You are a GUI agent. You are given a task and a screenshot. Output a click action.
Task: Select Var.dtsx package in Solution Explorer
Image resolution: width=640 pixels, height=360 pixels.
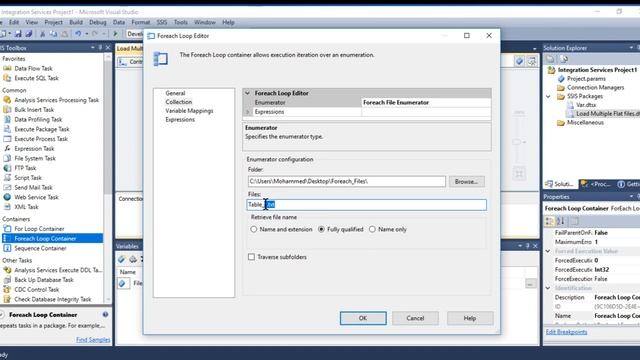pos(586,105)
